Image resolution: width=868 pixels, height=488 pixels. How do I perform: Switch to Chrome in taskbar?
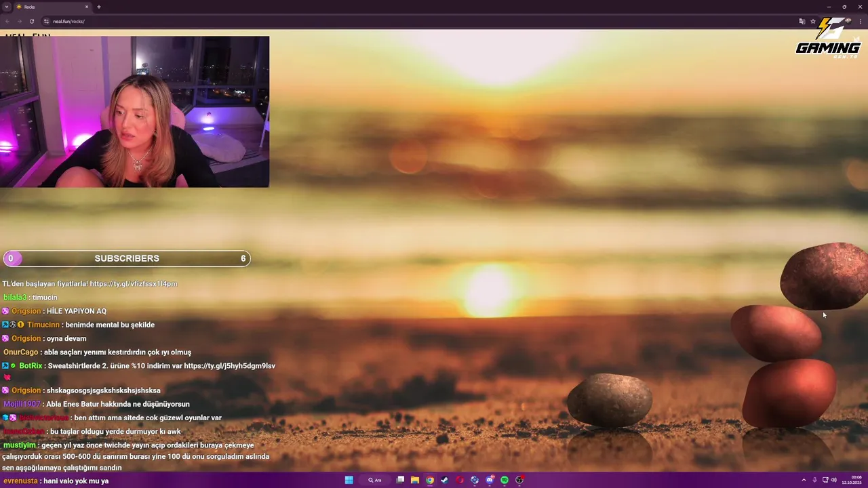[x=430, y=480]
